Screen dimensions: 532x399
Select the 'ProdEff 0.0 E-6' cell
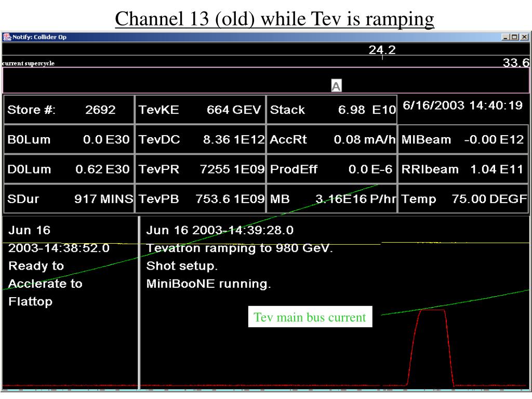(331, 169)
